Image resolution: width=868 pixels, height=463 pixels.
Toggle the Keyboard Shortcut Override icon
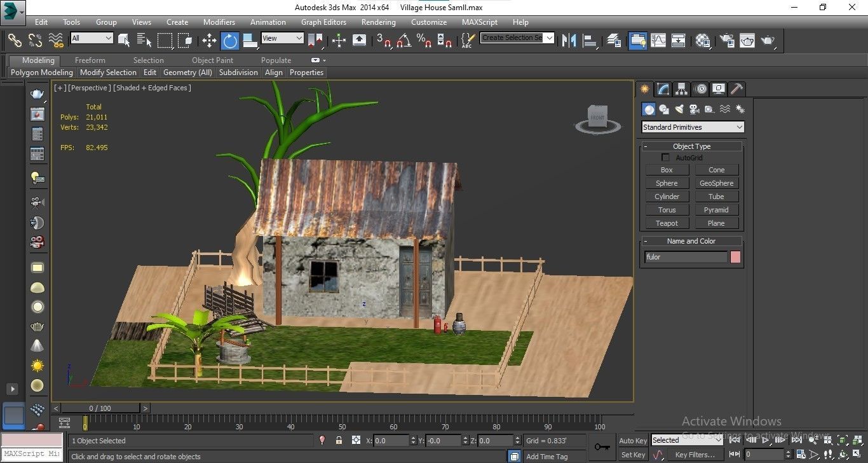click(x=359, y=41)
